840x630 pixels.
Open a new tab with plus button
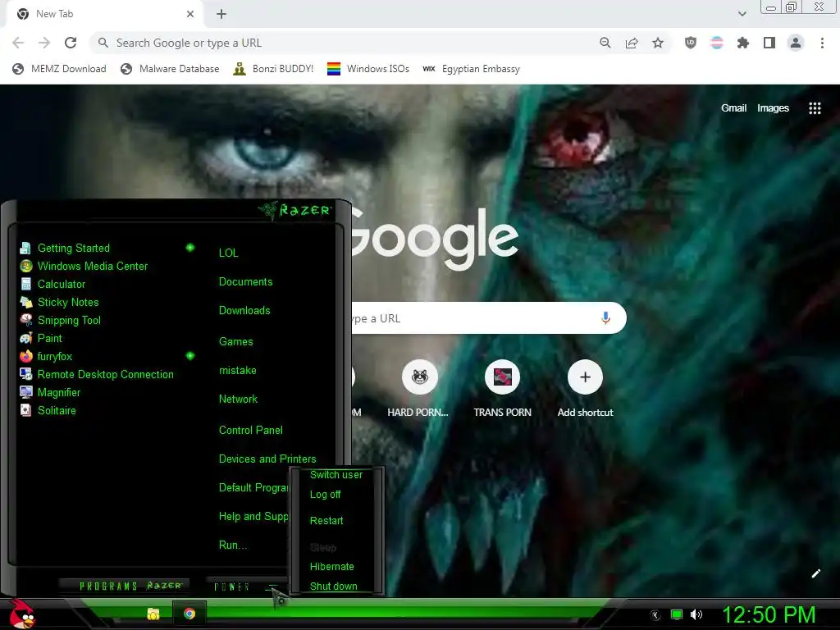[221, 14]
